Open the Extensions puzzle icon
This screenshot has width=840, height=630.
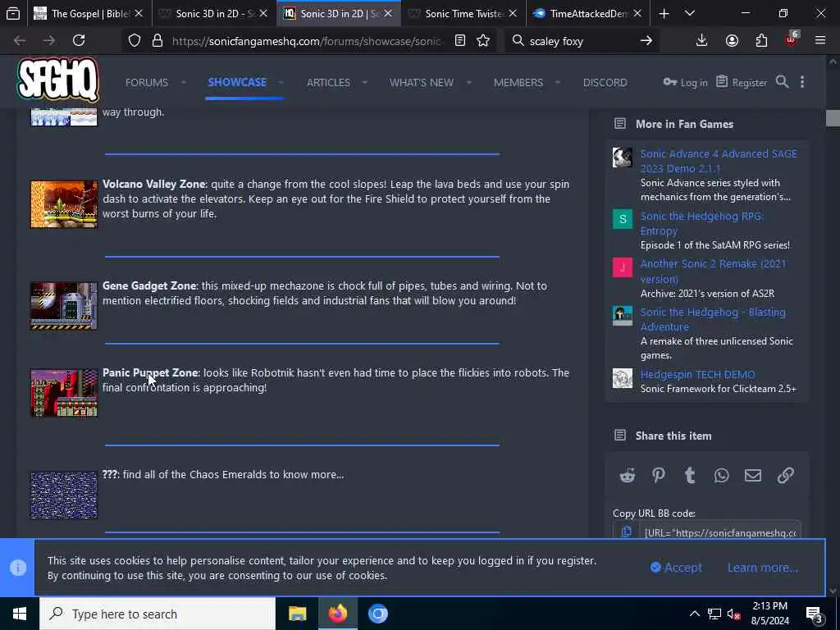pyautogui.click(x=761, y=40)
